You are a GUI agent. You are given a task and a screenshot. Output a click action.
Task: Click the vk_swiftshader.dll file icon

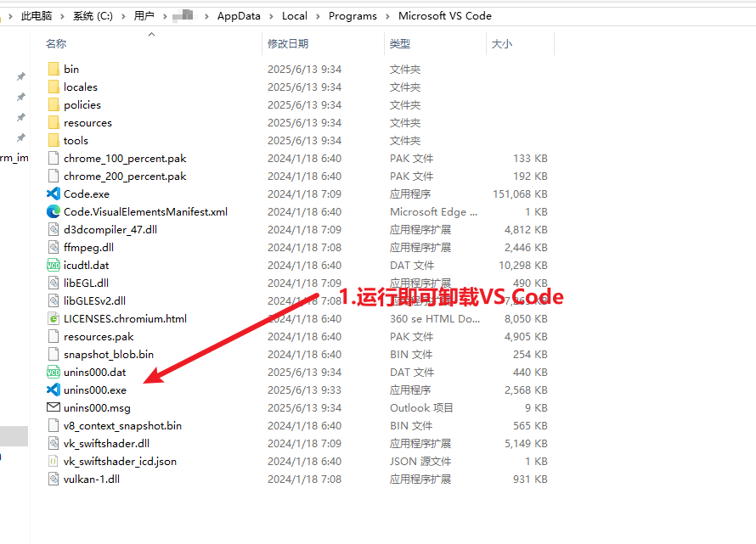click(54, 443)
